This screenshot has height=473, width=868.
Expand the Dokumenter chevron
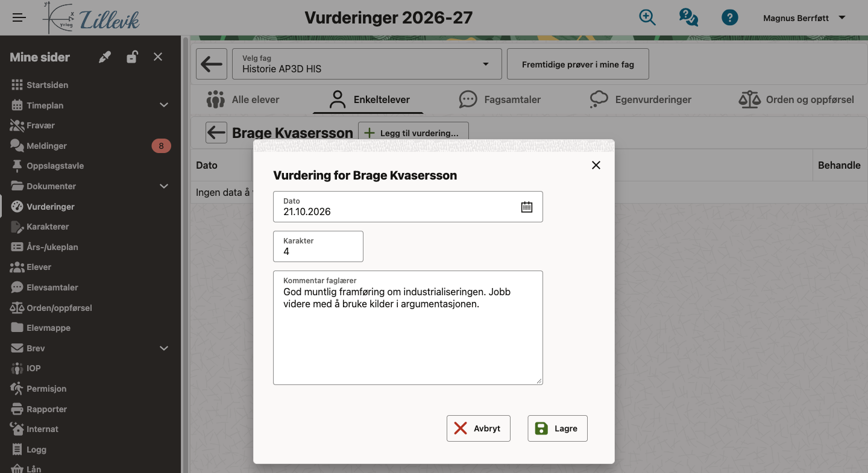point(164,186)
